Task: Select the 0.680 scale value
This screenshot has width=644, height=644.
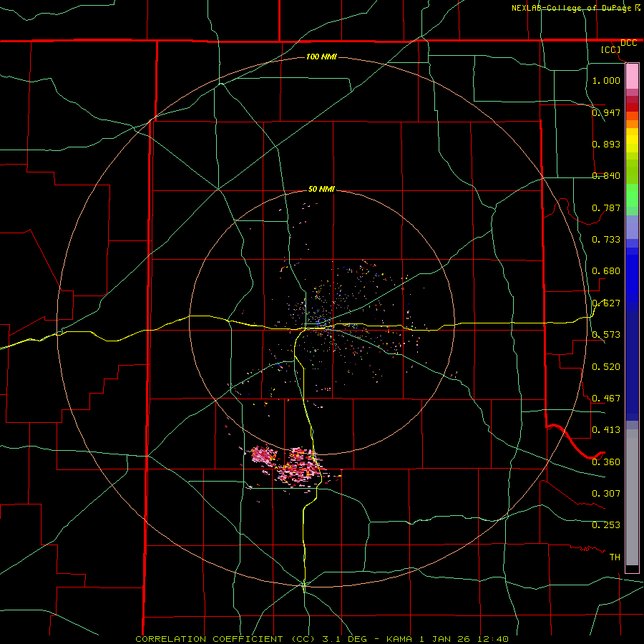Action: pyautogui.click(x=606, y=271)
